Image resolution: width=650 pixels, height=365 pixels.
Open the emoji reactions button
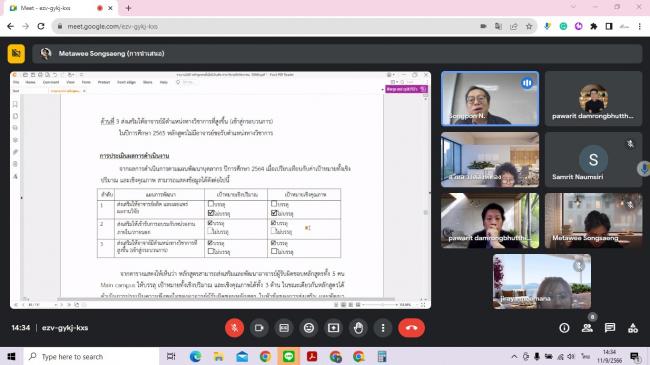pos(309,328)
